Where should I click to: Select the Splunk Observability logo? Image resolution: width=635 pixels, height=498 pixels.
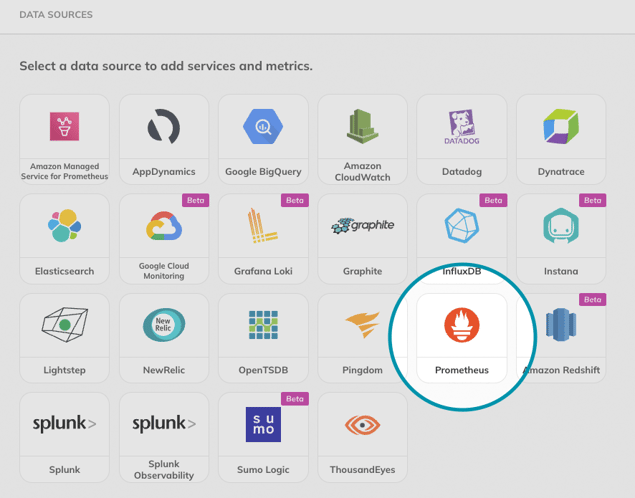(164, 424)
